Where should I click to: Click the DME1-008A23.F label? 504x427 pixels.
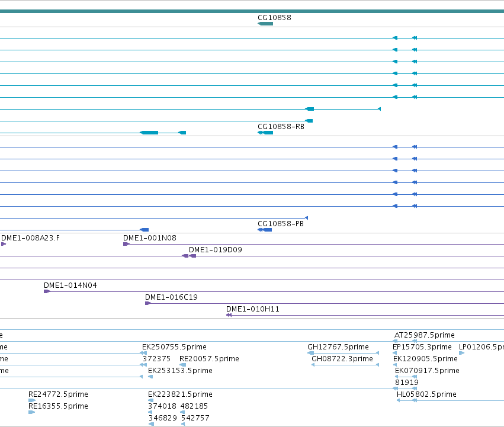pyautogui.click(x=30, y=238)
